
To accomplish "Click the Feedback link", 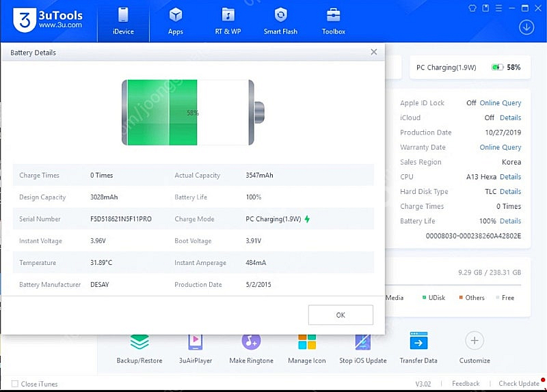I will tap(466, 383).
